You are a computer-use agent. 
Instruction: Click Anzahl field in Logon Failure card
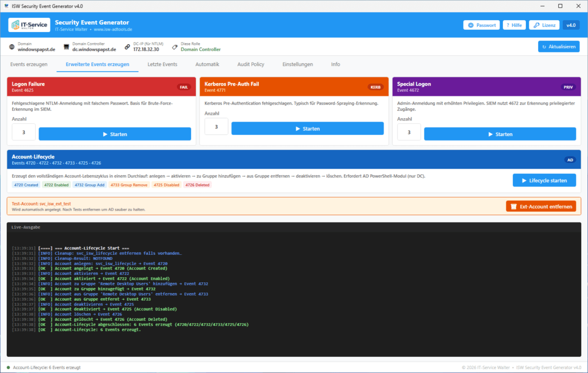pyautogui.click(x=24, y=132)
